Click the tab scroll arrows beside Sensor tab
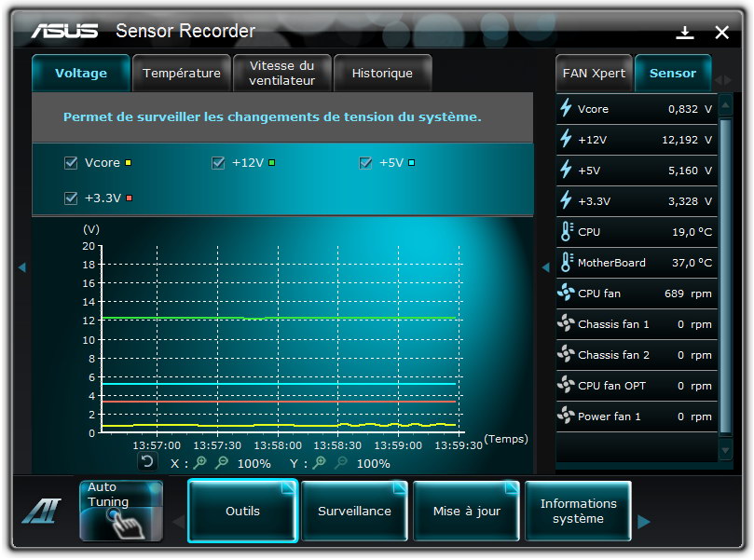This screenshot has width=754, height=560. [723, 80]
